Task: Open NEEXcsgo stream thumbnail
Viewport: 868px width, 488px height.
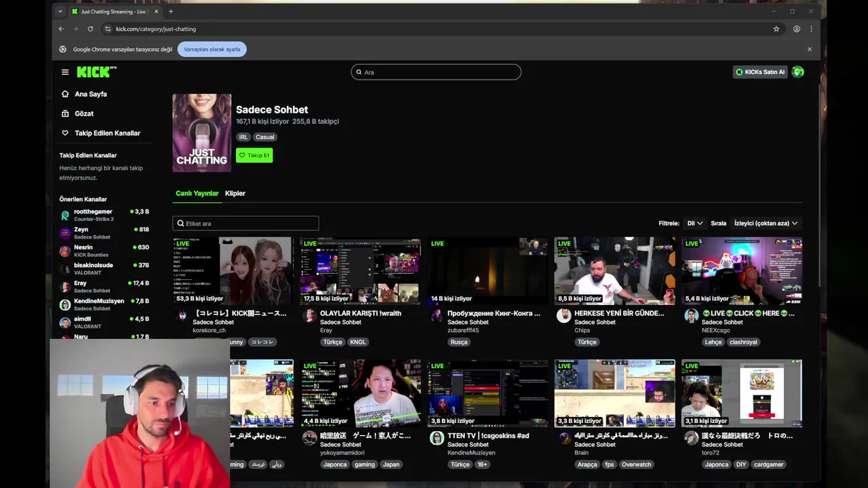Action: [742, 271]
